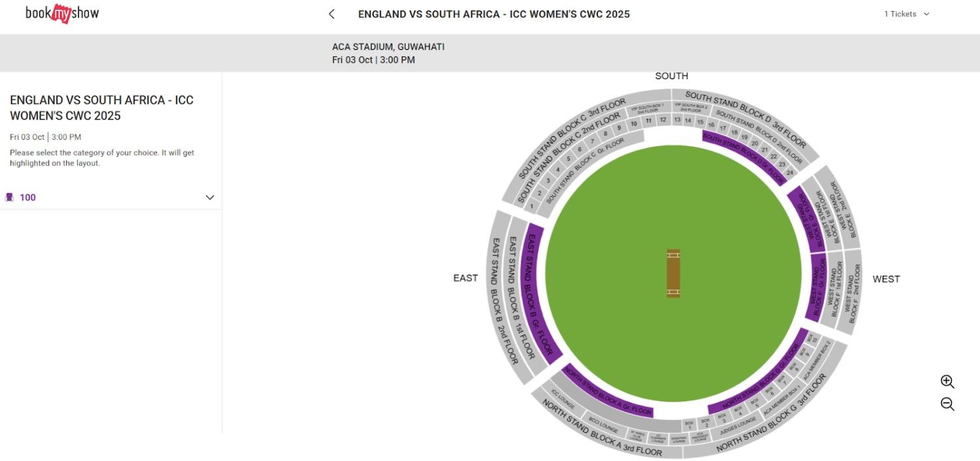The width and height of the screenshot is (980, 461).
Task: Click the zoom out magnifier icon
Action: tap(946, 403)
